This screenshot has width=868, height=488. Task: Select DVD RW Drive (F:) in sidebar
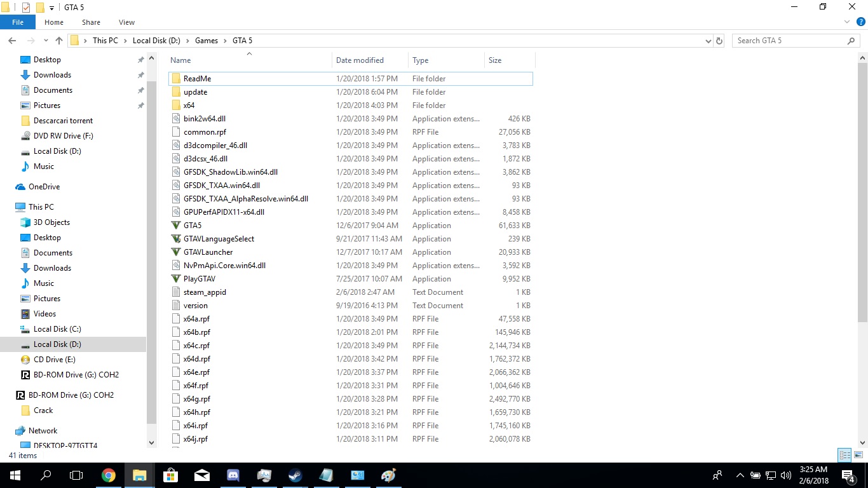point(57,136)
